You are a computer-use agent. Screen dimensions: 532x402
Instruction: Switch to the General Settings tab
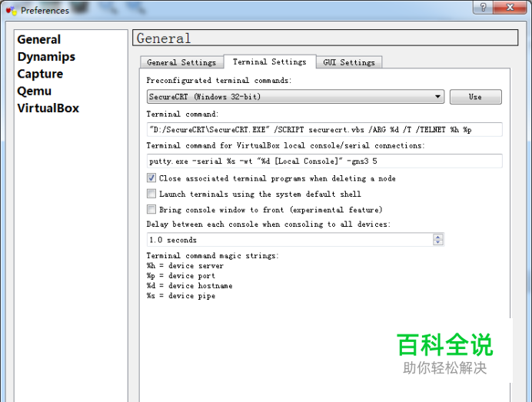click(x=181, y=62)
